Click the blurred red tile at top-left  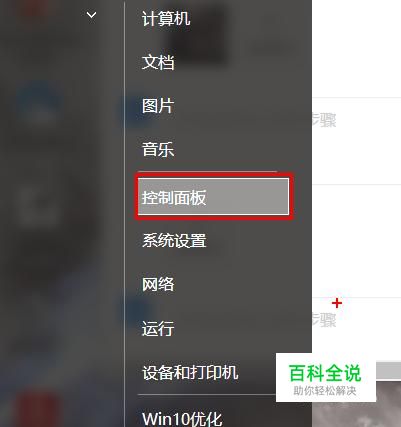pyautogui.click(x=32, y=8)
